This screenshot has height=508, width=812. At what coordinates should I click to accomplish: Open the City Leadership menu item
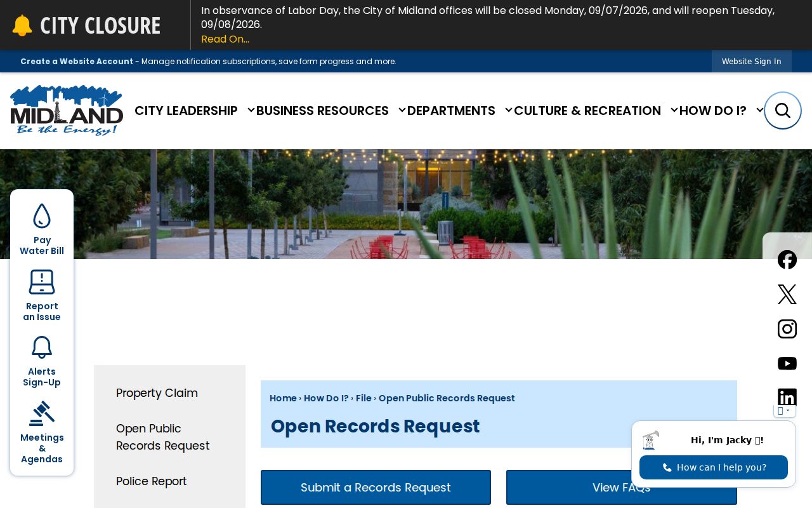pyautogui.click(x=186, y=110)
